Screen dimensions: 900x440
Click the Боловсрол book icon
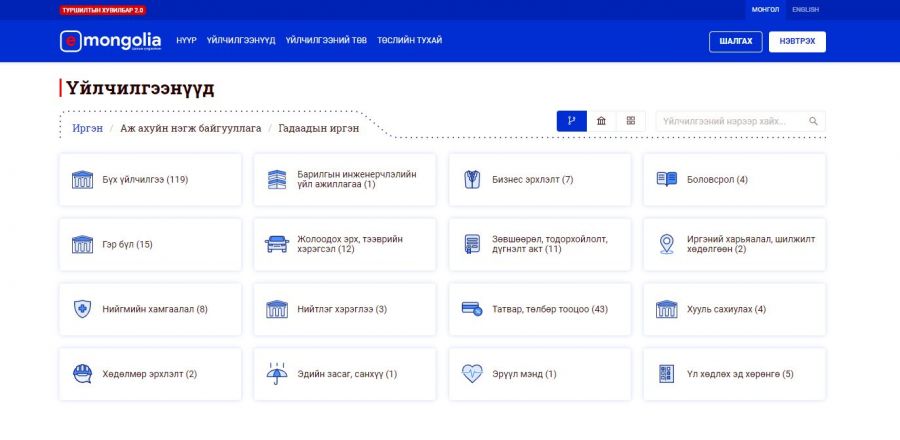(666, 180)
